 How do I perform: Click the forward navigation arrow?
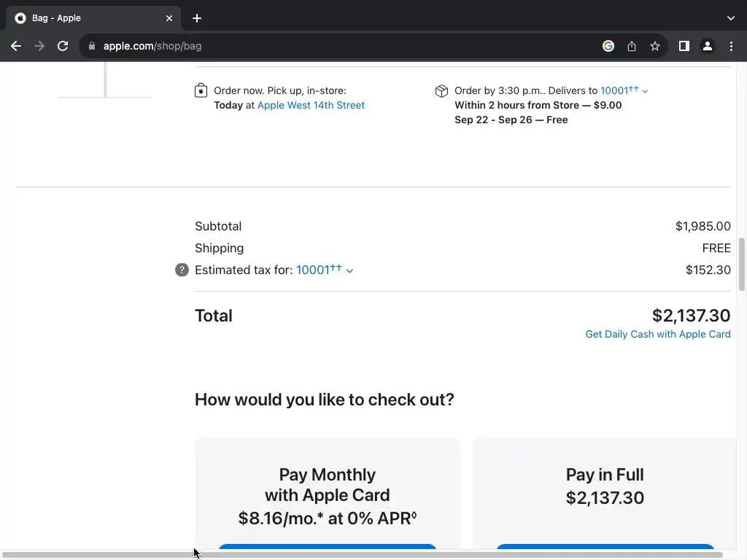click(39, 46)
